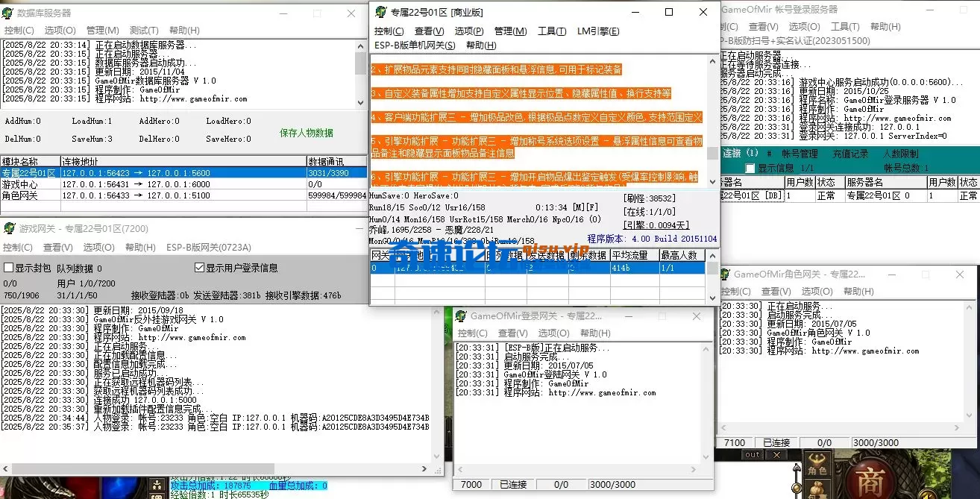Image resolution: width=980 pixels, height=499 pixels.
Task: Click the 7100 status cell in role gateway
Action: [735, 442]
